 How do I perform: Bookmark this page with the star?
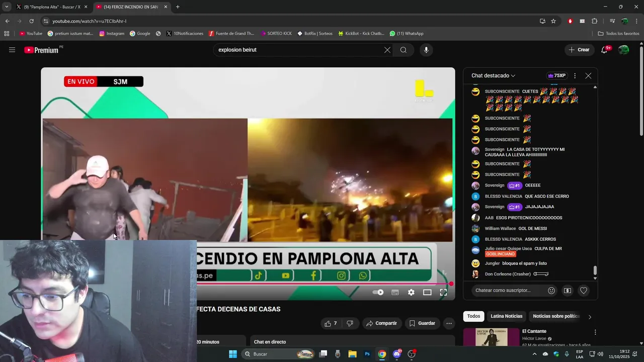click(x=553, y=21)
